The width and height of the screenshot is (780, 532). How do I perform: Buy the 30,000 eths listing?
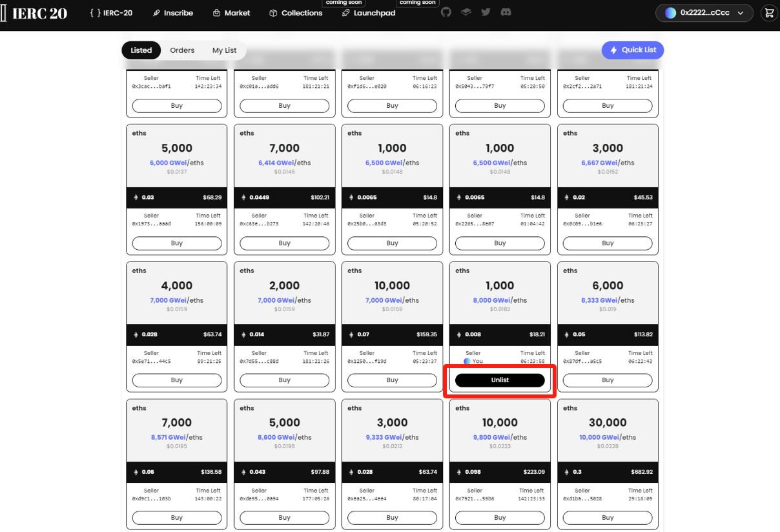tap(608, 517)
